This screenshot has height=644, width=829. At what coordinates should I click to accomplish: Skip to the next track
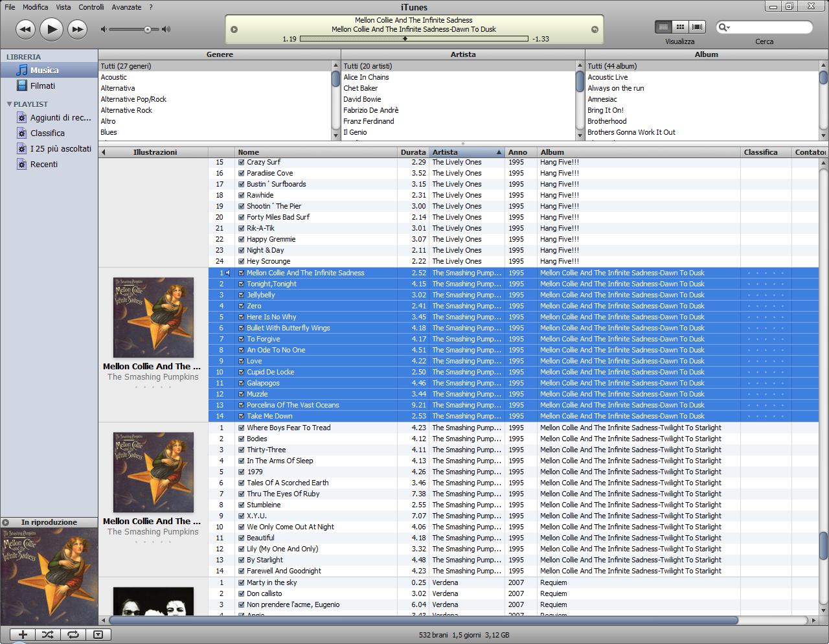tap(77, 29)
